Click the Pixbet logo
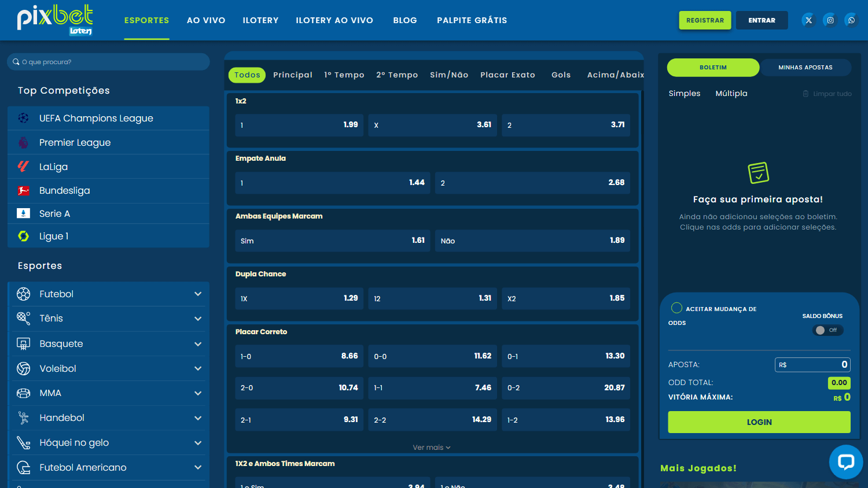 point(55,20)
